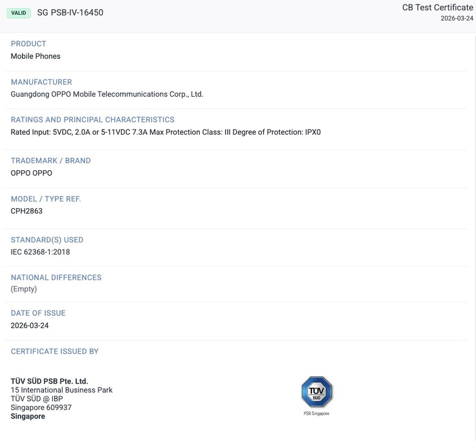The image size is (476, 448).
Task: Select the TÜV SÜD PSB Pte. Ltd. issuer name
Action: [49, 381]
